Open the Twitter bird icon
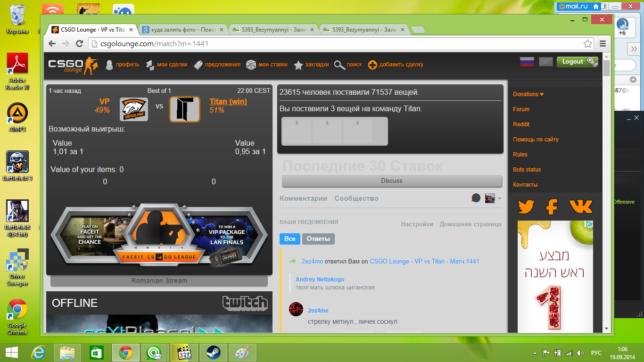The width and height of the screenshot is (644, 362). tap(526, 206)
